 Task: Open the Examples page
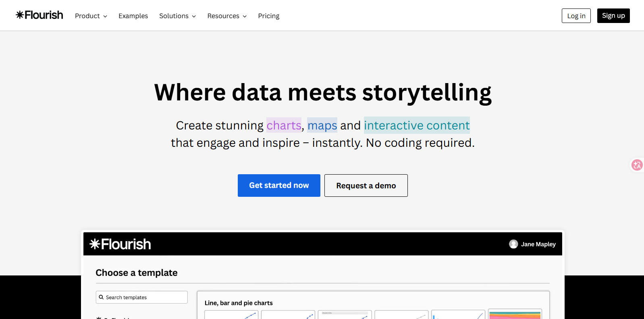(x=133, y=16)
